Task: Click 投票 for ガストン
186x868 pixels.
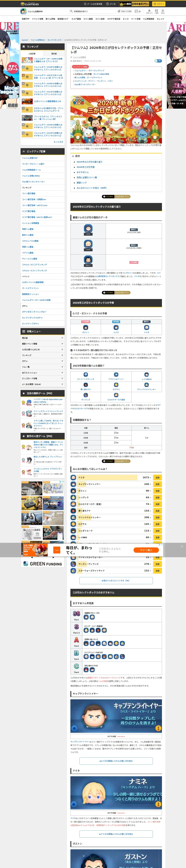Action: (157, 491)
